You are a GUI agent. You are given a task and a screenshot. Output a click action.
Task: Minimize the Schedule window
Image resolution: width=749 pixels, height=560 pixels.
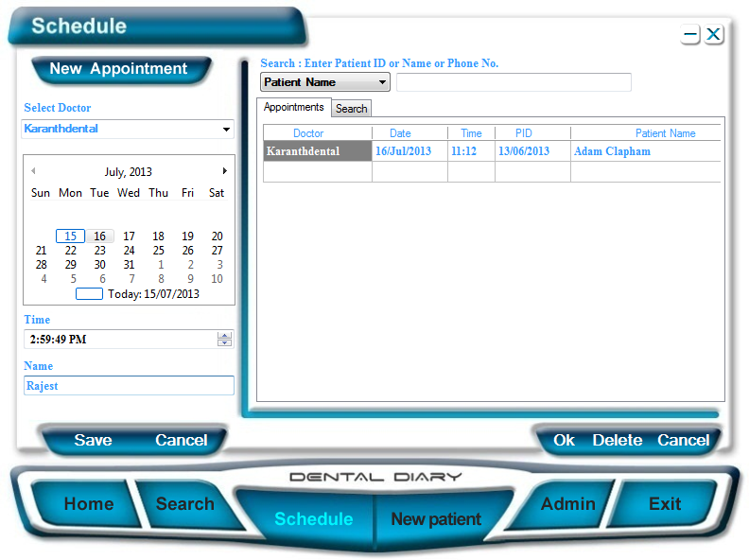pyautogui.click(x=690, y=35)
